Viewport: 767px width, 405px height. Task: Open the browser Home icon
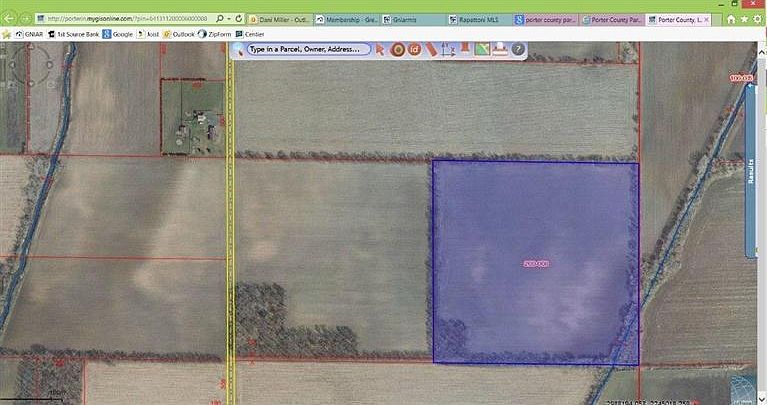(731, 19)
